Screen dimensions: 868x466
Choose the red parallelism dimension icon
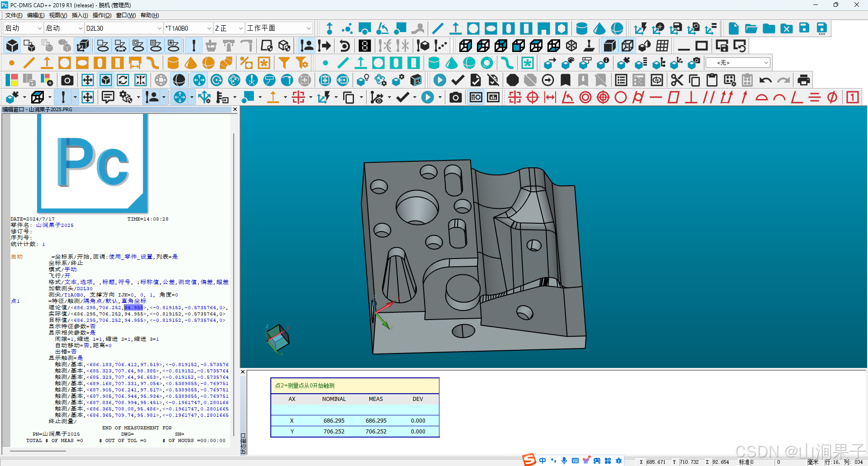708,97
